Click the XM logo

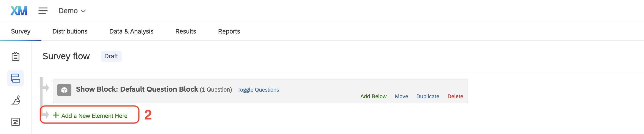click(x=19, y=11)
